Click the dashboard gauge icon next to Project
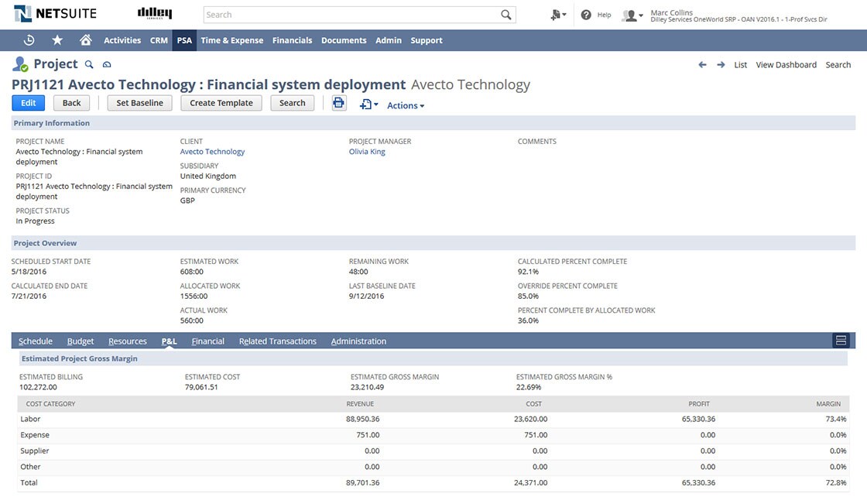The height and width of the screenshot is (504, 867). coord(107,65)
